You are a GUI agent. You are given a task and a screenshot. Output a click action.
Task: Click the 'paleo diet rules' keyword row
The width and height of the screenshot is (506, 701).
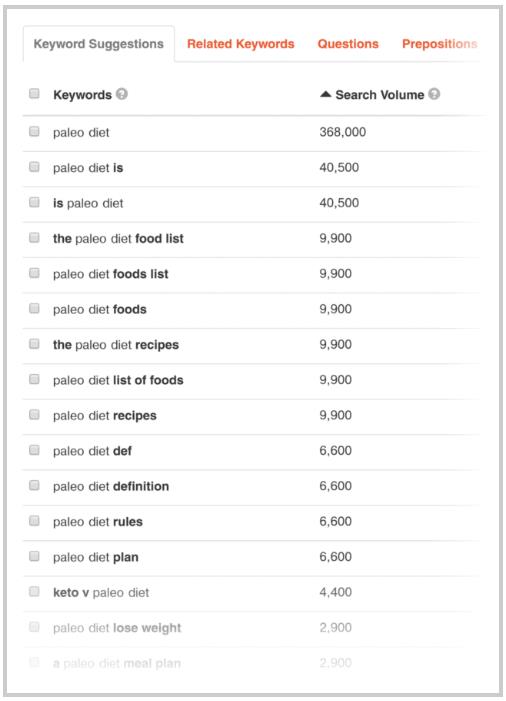pyautogui.click(x=251, y=522)
